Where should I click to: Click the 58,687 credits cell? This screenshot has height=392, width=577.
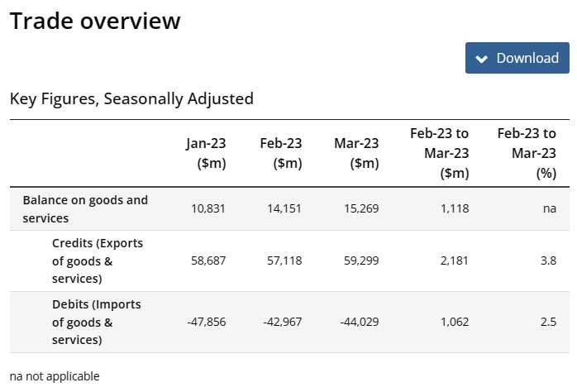[209, 261]
